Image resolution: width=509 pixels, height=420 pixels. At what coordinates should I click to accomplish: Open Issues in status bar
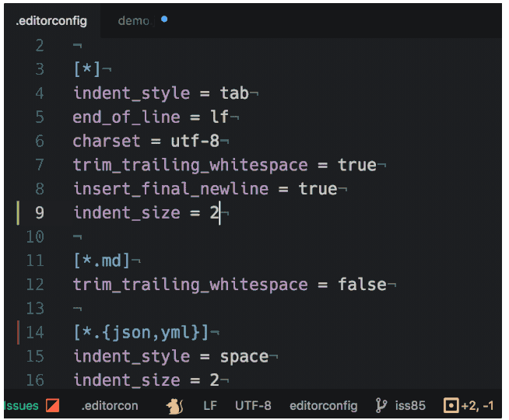click(21, 405)
